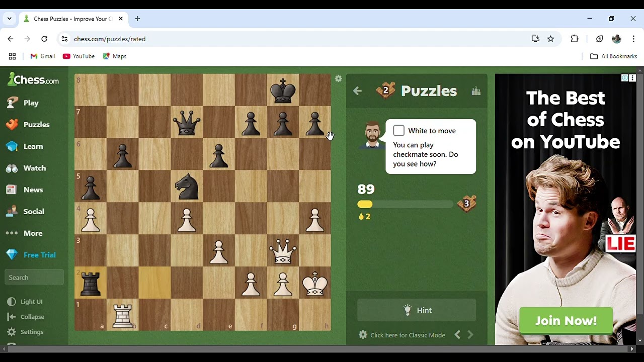Image resolution: width=644 pixels, height=362 pixels.
Task: Click the streak flame counter
Action: [364, 217]
